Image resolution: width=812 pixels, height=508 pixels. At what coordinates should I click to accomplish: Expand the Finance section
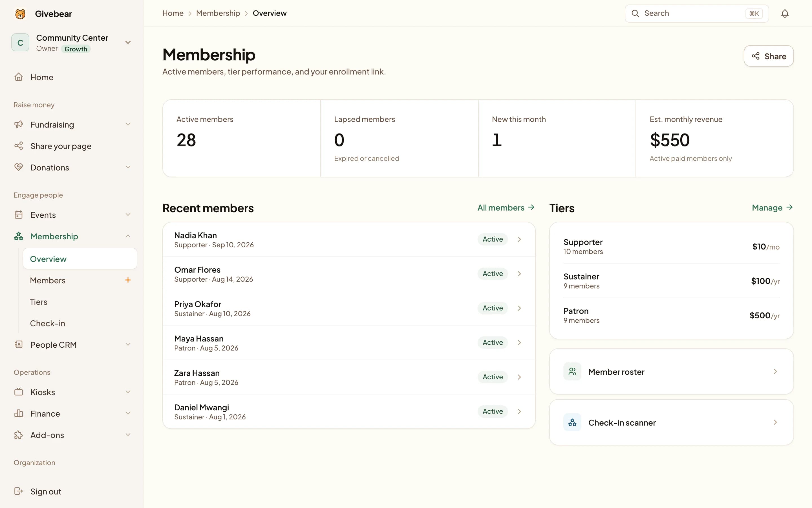(x=128, y=413)
